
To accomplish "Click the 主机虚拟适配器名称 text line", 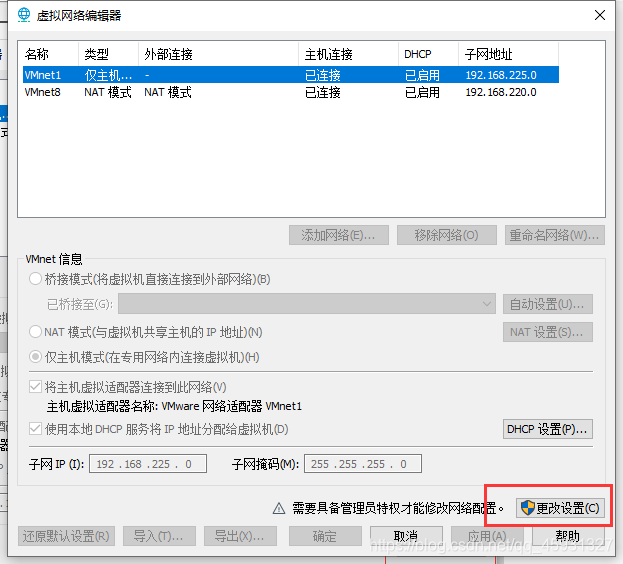I will (174, 406).
